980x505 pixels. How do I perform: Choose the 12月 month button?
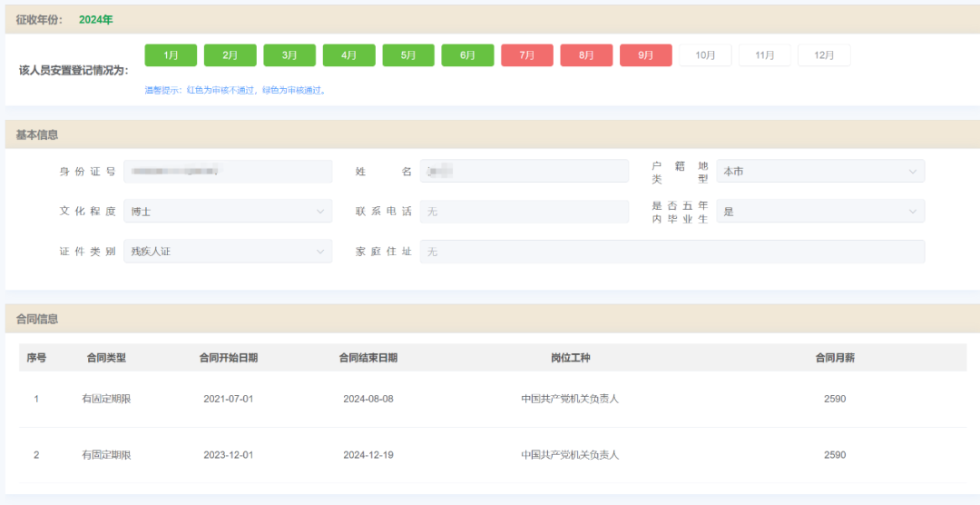pyautogui.click(x=824, y=55)
